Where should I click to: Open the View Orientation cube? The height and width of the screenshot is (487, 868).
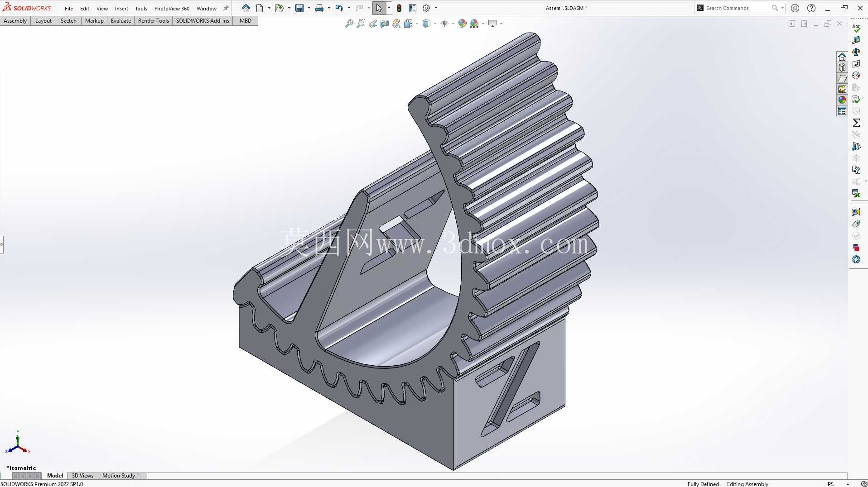pyautogui.click(x=408, y=24)
